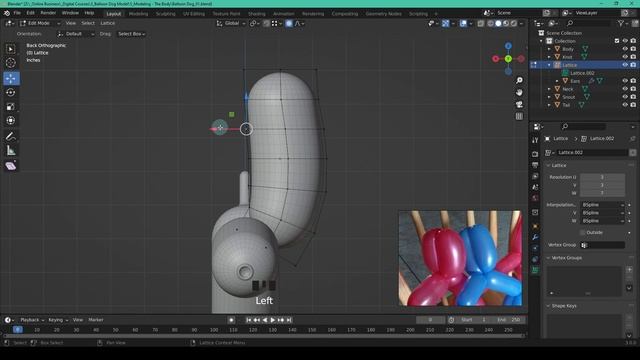
Task: Add a vertex group with plus button
Action: coord(629,270)
